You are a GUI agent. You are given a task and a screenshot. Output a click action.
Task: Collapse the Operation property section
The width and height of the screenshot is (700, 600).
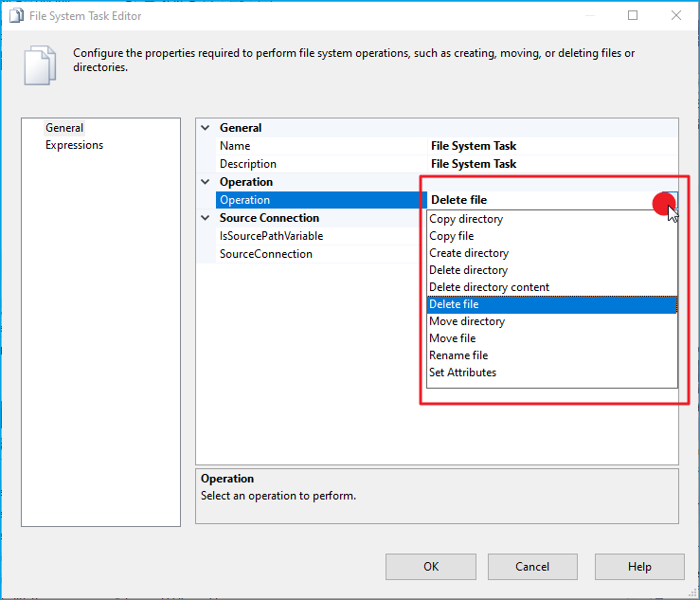point(206,182)
